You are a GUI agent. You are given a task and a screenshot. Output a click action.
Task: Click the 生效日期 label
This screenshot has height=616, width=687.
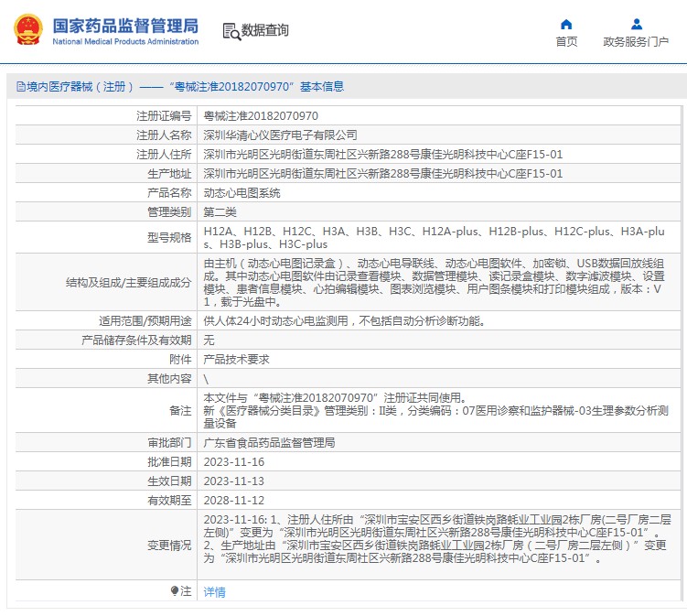(169, 481)
